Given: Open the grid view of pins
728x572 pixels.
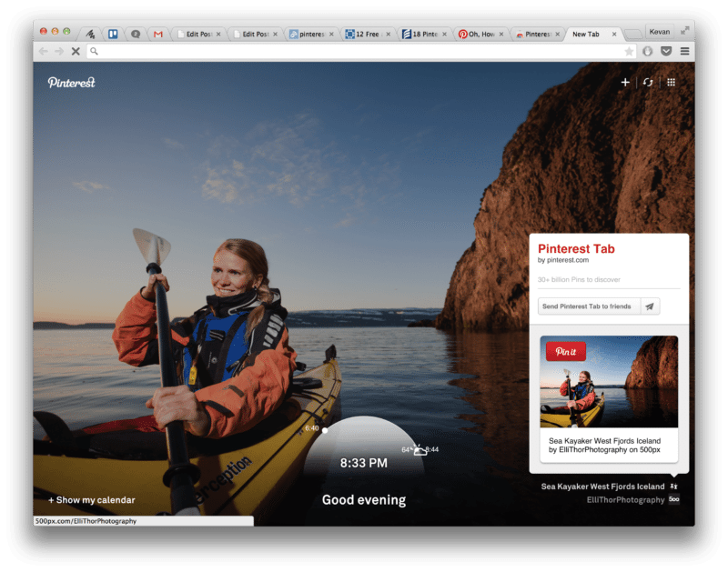Looking at the screenshot, I should (671, 82).
